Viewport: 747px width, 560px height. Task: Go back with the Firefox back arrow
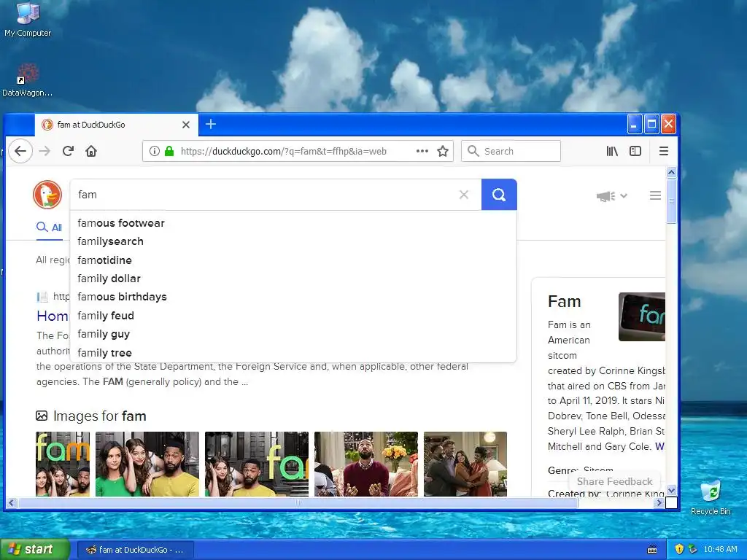(20, 152)
